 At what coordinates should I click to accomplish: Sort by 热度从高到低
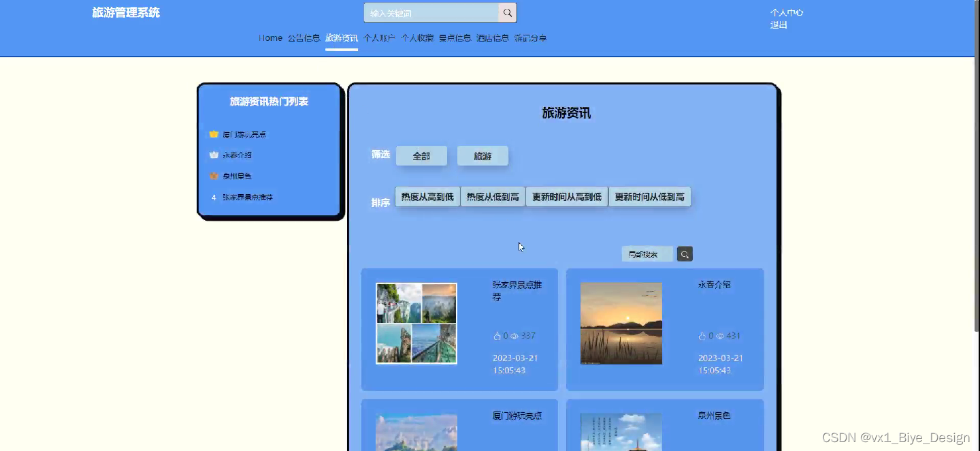point(427,197)
